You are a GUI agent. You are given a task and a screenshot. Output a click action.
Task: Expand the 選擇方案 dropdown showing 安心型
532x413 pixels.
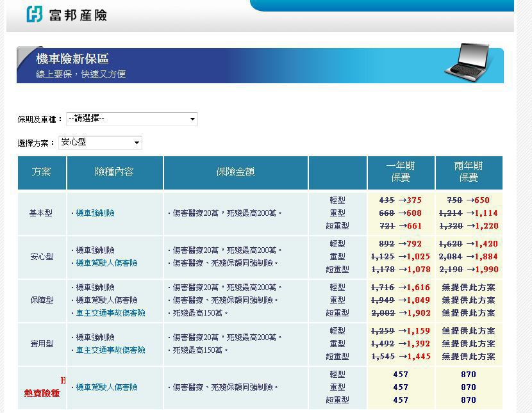(x=100, y=143)
